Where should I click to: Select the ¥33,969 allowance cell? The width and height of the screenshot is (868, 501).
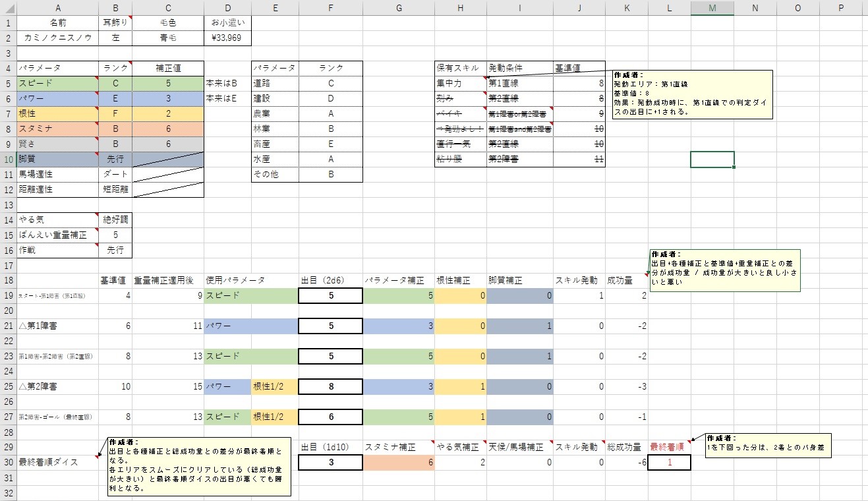point(228,38)
